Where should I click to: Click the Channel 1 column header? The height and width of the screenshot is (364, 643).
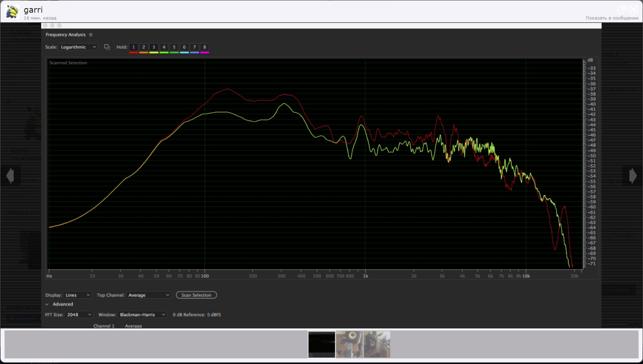coord(104,326)
